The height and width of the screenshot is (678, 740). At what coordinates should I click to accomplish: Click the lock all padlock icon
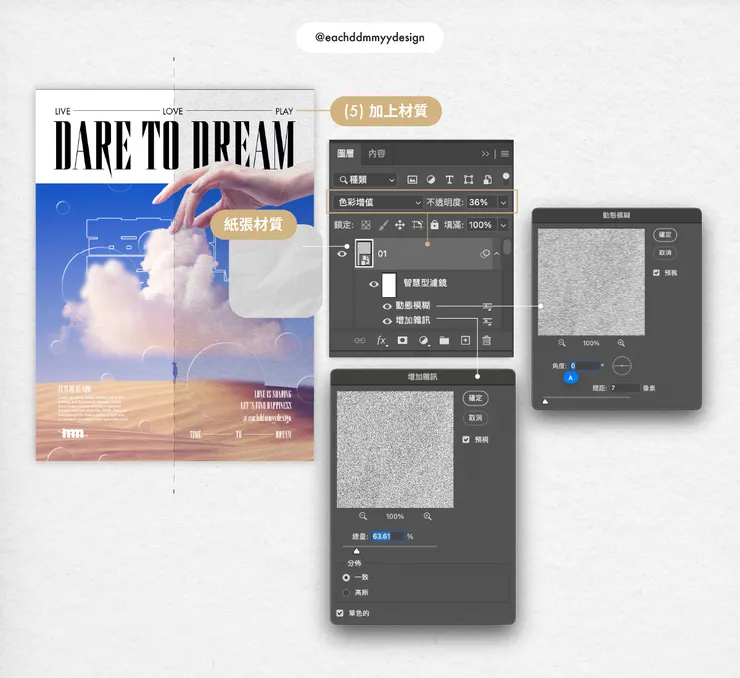(x=434, y=225)
